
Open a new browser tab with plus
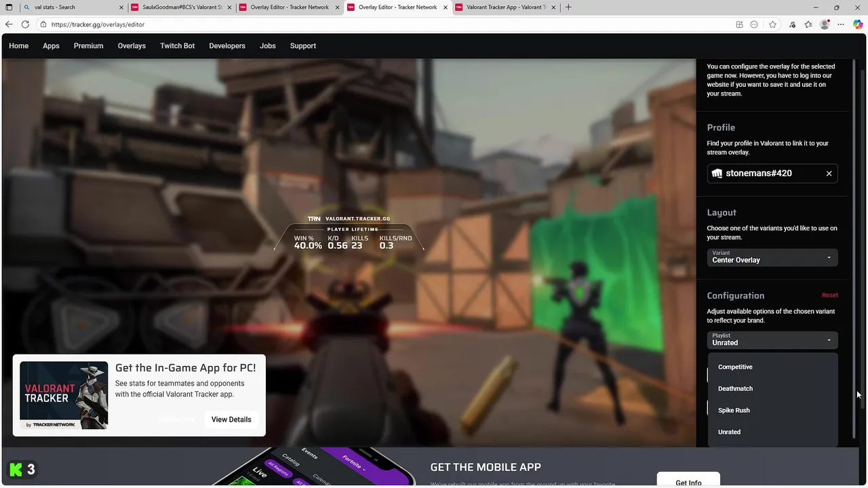(568, 7)
